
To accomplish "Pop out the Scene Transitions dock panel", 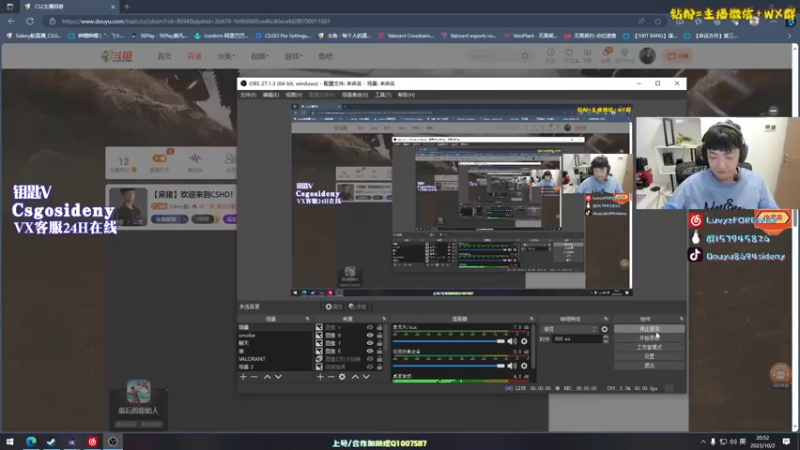I will 606,319.
